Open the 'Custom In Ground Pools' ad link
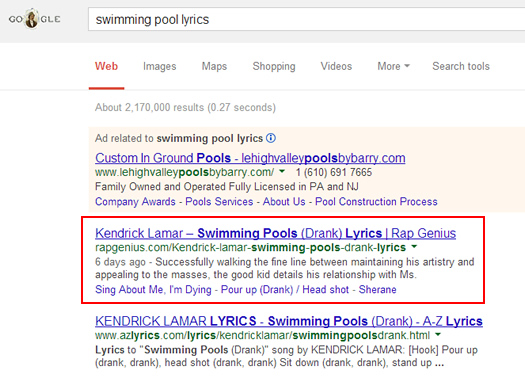525x382 pixels. 250,158
